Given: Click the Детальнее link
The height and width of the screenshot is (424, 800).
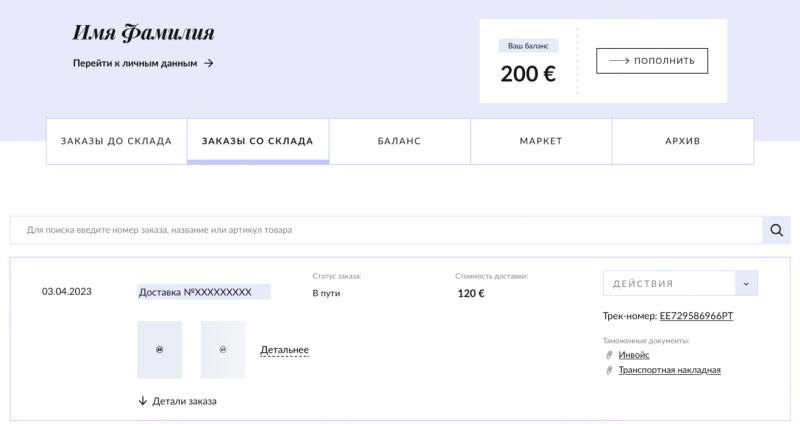Looking at the screenshot, I should coord(284,350).
